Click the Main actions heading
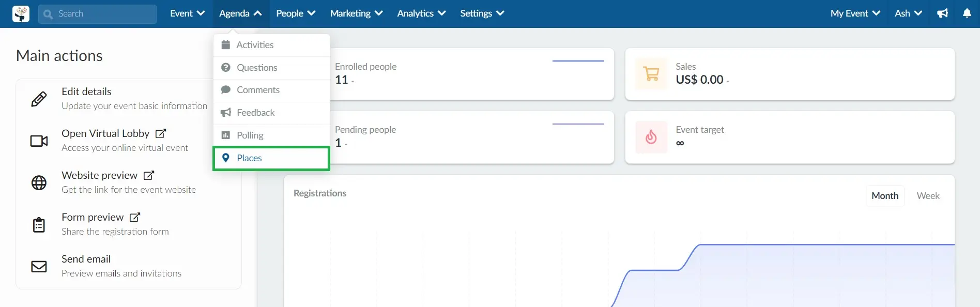The width and height of the screenshot is (980, 307). pyautogui.click(x=59, y=56)
